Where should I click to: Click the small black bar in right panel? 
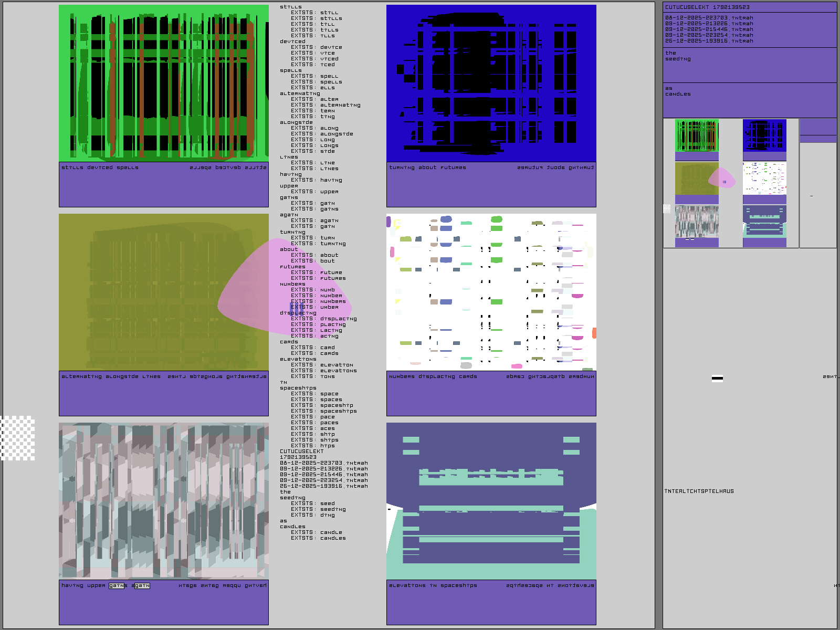717,378
